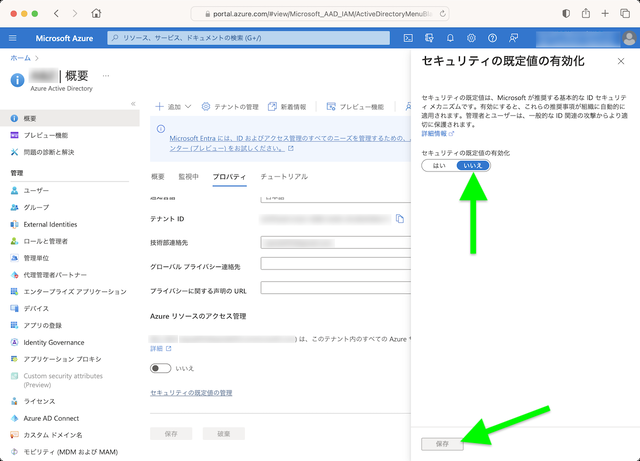
Task: Open the Azure portal hamburger menu
Action: [x=13, y=38]
